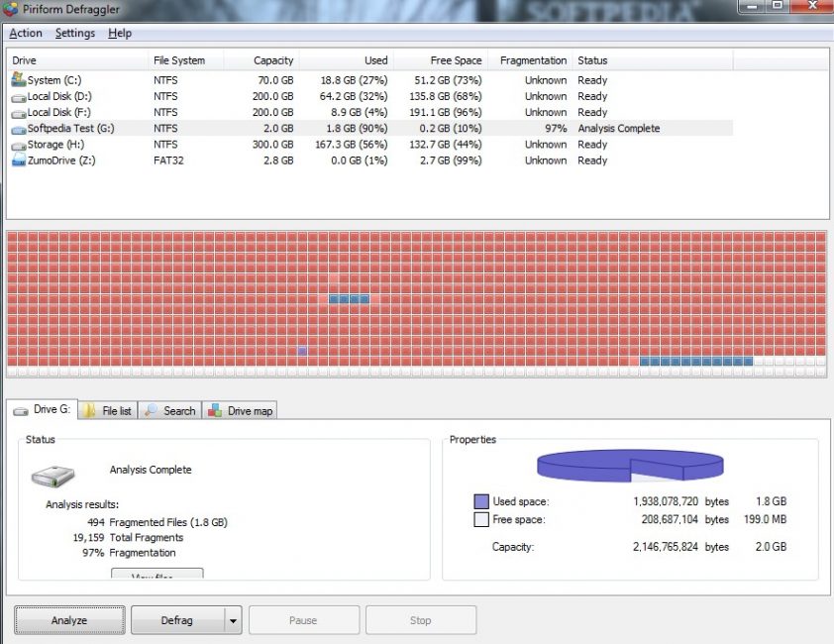Open the Settings menu
Viewport: 834px width, 644px height.
tap(75, 33)
